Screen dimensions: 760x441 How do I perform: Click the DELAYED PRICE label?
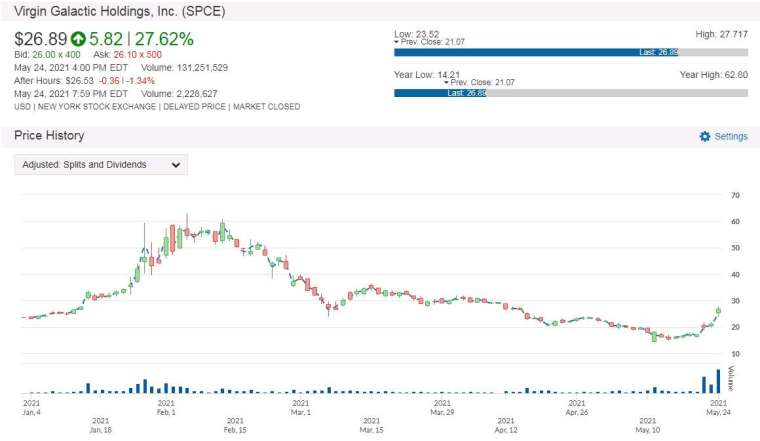(x=194, y=107)
